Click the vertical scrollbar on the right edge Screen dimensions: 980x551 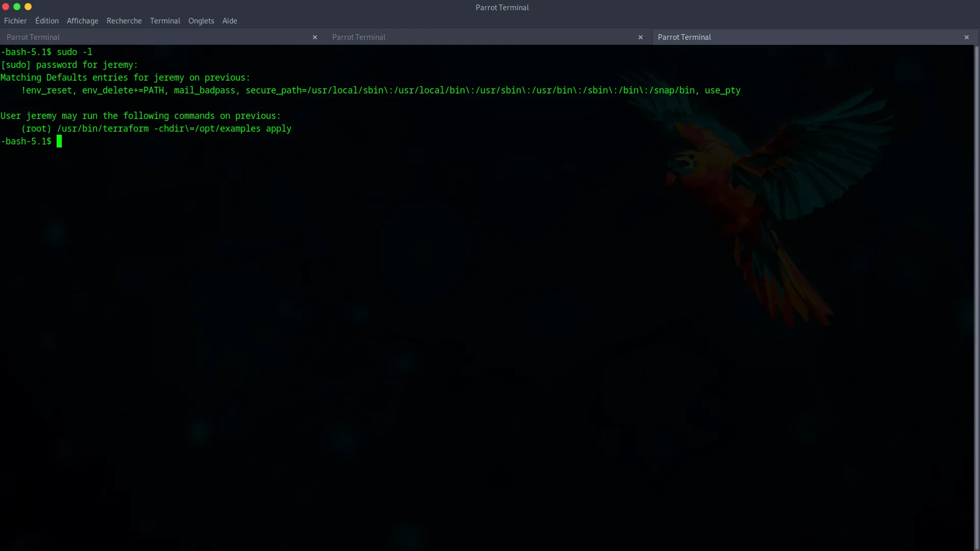point(976,296)
